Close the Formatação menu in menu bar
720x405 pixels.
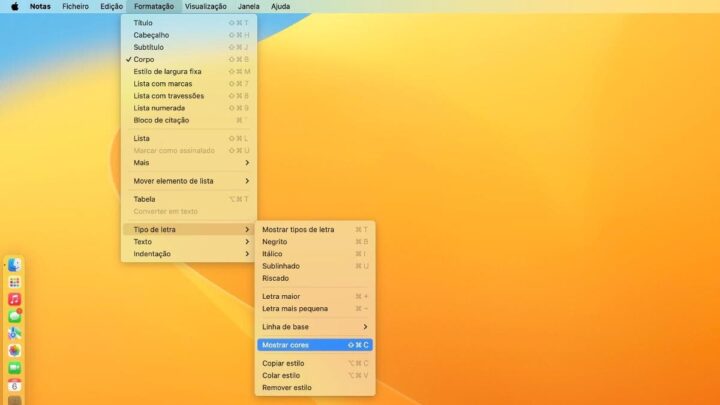tap(154, 6)
